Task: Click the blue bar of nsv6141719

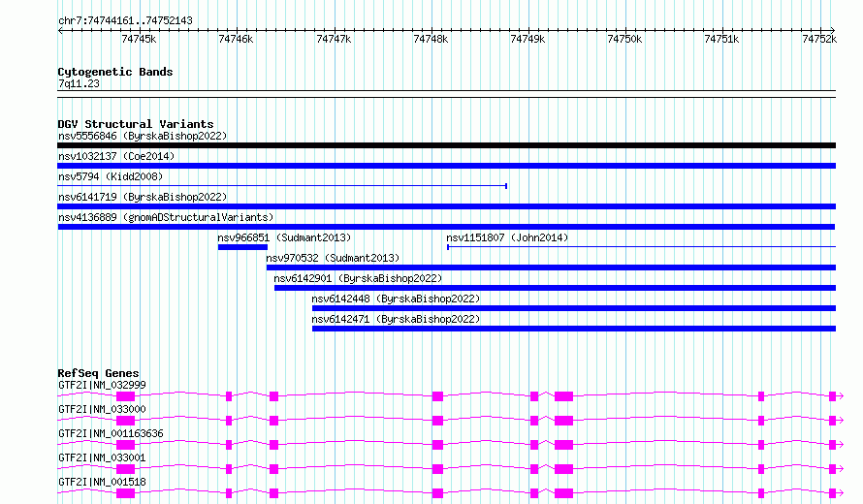Action: (x=446, y=206)
